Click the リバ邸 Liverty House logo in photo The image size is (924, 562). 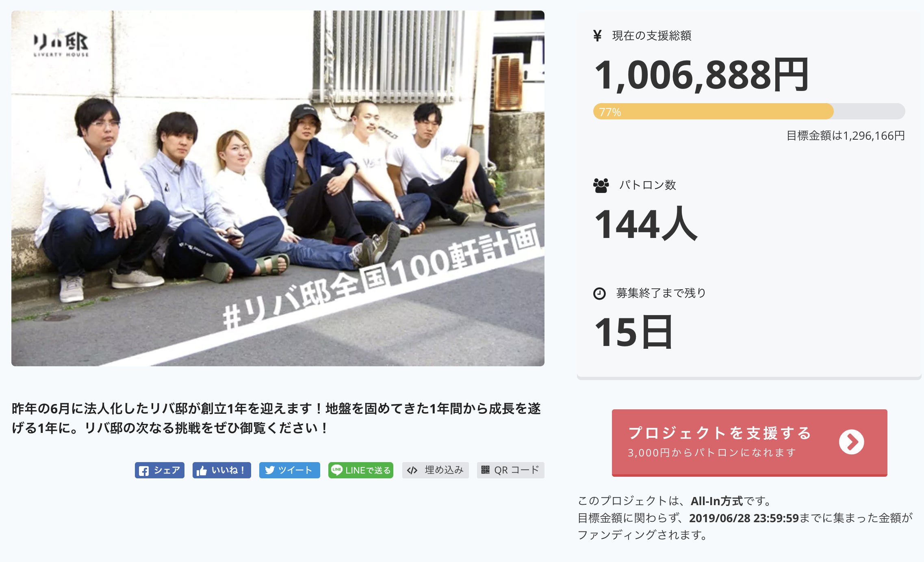[x=61, y=44]
